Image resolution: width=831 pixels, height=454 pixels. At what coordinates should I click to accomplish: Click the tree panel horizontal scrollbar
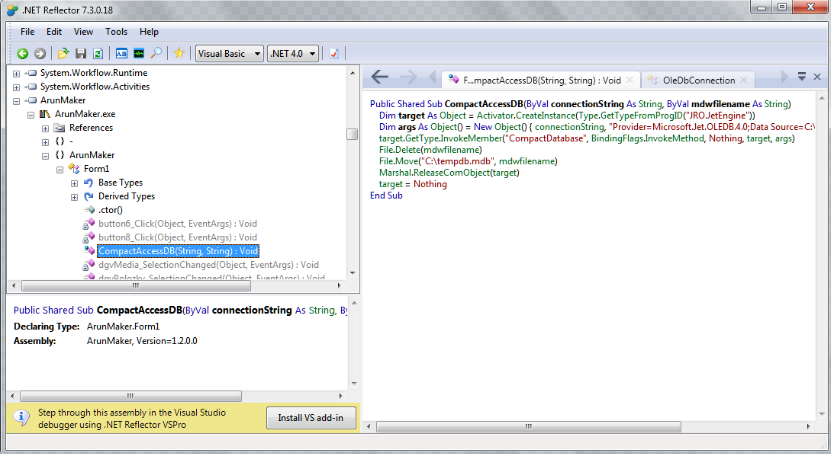click(x=136, y=286)
